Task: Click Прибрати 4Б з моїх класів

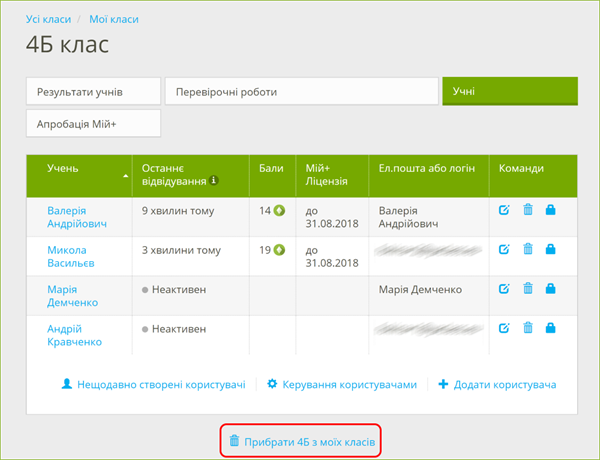Action: coord(310,442)
